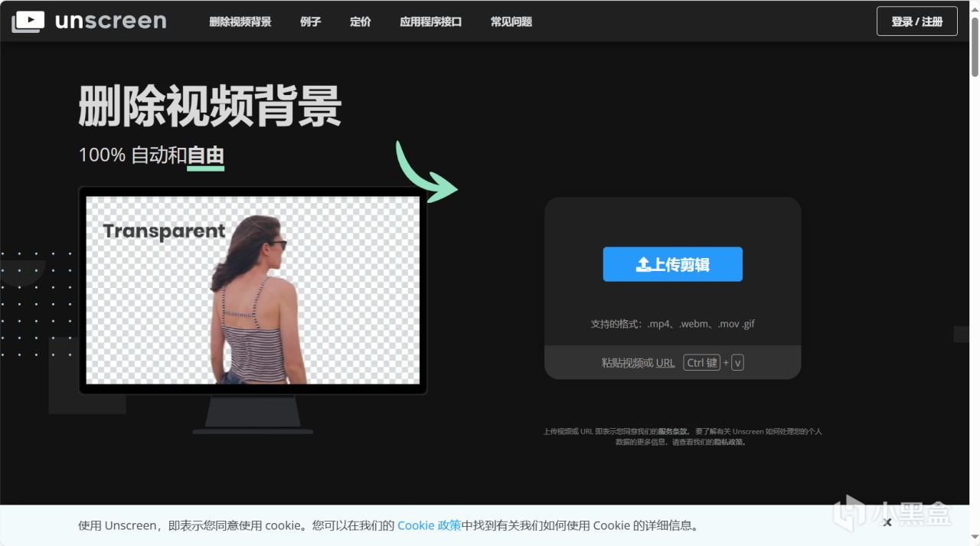Click the 支持的格式 .mp4 .webm text
Screen dimensions: 980x546
[x=672, y=324]
